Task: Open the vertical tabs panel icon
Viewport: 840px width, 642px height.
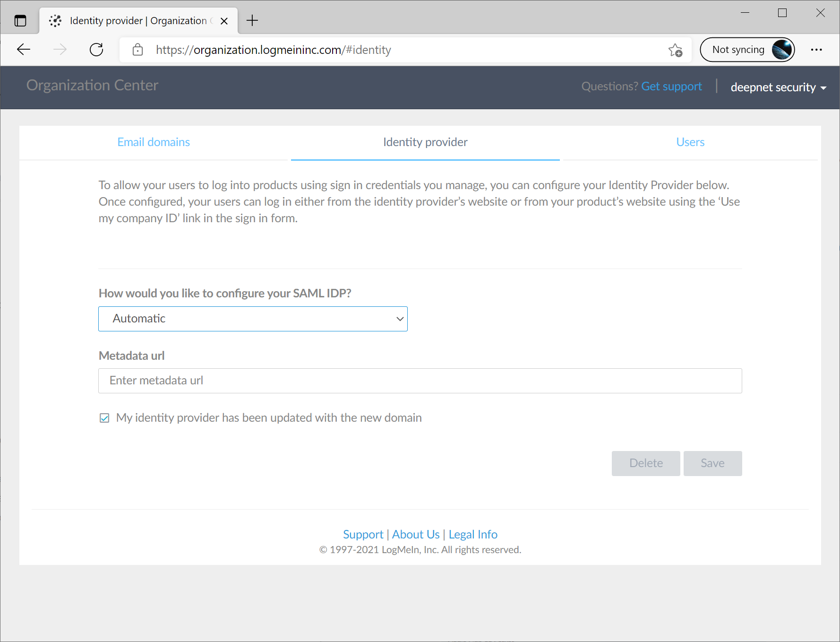Action: coord(20,21)
